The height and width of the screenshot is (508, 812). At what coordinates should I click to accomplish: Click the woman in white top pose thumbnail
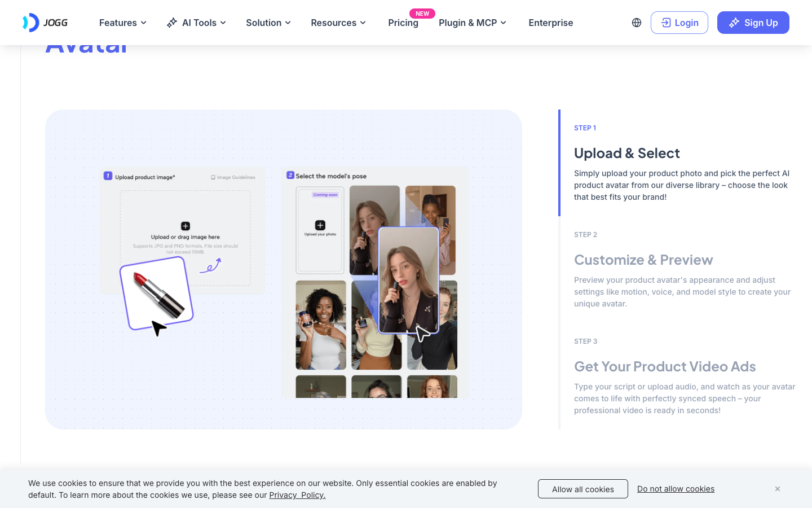click(321, 325)
